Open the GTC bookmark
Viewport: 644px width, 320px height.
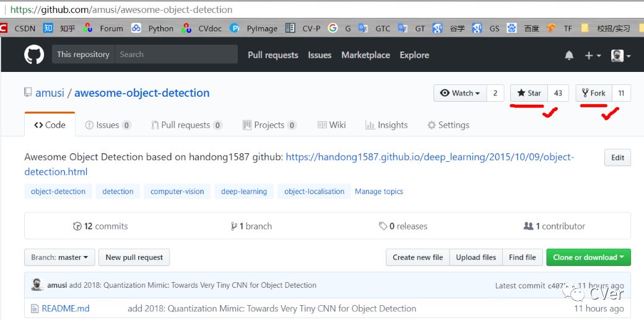pos(374,29)
